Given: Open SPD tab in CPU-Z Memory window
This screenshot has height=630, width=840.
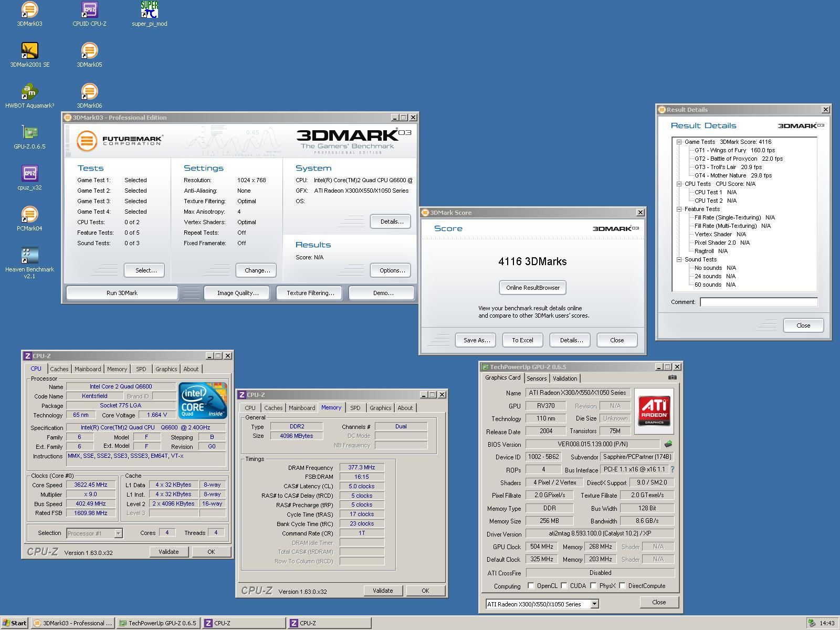Looking at the screenshot, I should click(x=355, y=408).
